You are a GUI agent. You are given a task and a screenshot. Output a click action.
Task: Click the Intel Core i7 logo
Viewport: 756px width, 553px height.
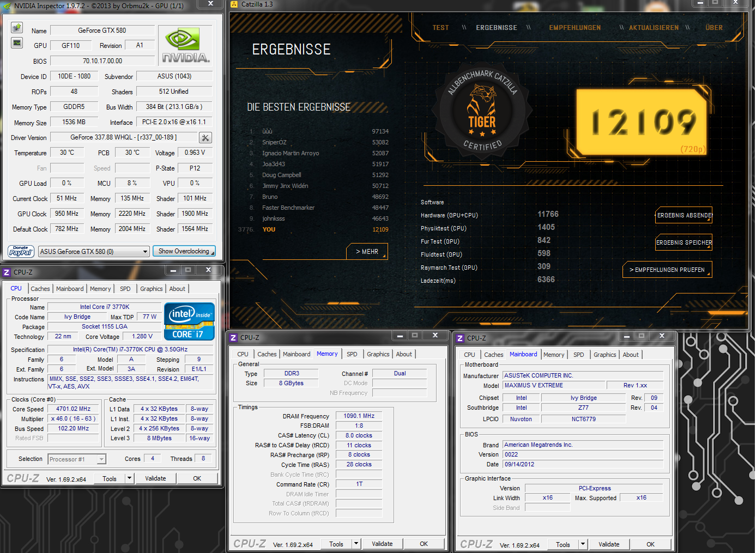(189, 321)
